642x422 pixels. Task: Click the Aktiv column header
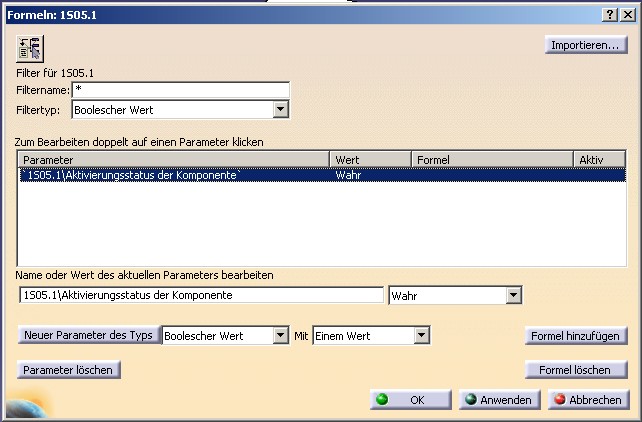pos(599,159)
